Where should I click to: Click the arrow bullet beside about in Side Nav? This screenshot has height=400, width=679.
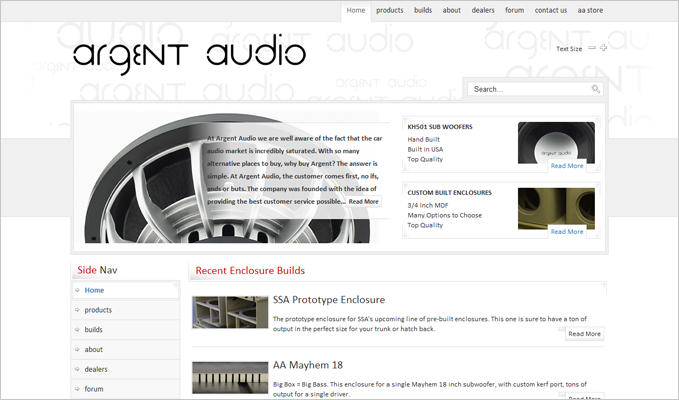[77, 349]
